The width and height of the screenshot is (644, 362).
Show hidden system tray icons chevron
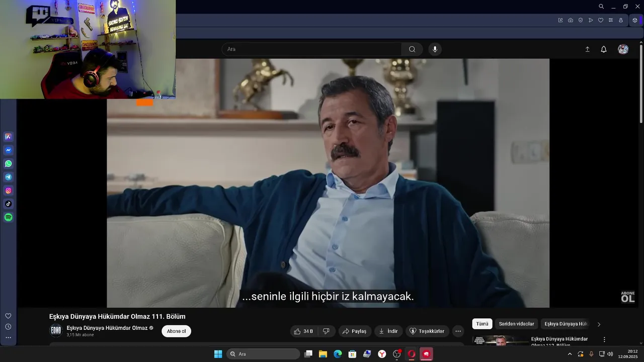point(570,354)
